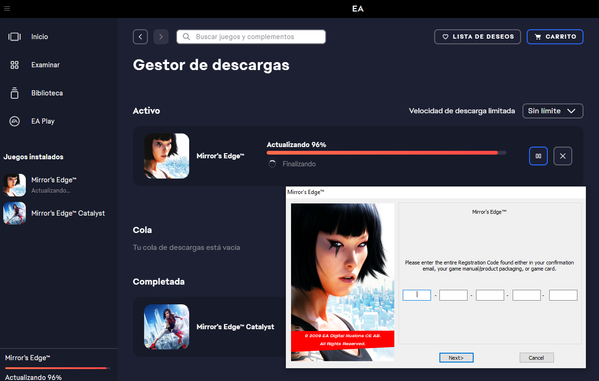Open the hamburger menu icon
The image size is (599, 381).
coord(7,8)
